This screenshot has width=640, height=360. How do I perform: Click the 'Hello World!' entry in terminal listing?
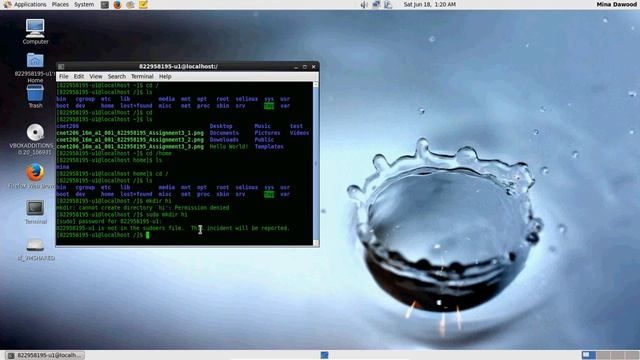click(229, 147)
